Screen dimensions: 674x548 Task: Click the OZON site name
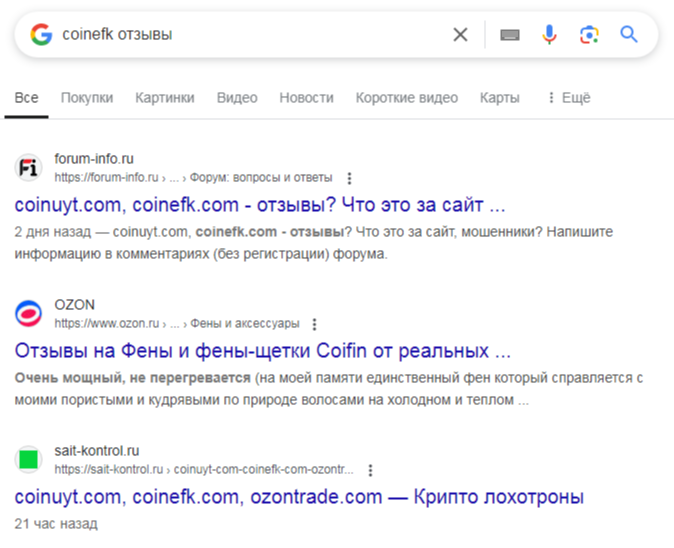74,305
